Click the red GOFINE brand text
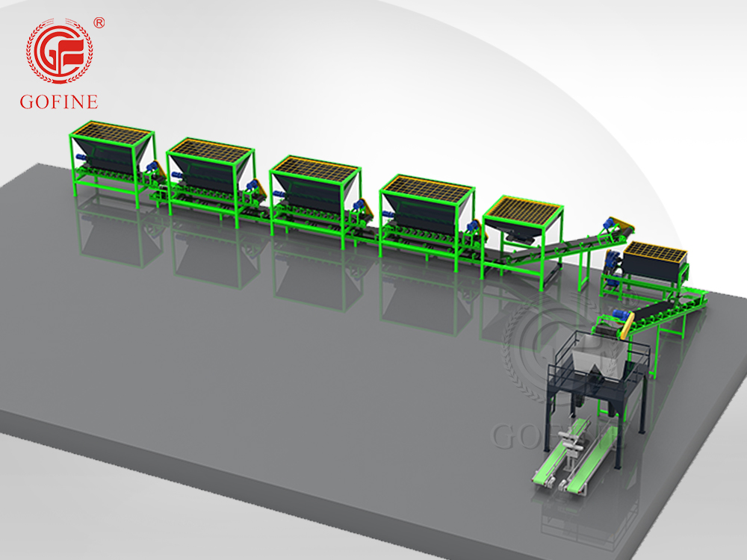747x560 pixels. pyautogui.click(x=59, y=102)
